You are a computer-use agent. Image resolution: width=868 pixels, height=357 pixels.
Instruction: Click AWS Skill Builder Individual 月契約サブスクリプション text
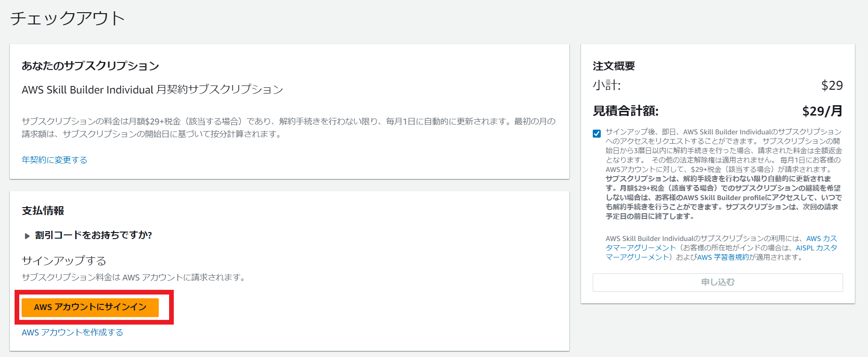tap(152, 89)
